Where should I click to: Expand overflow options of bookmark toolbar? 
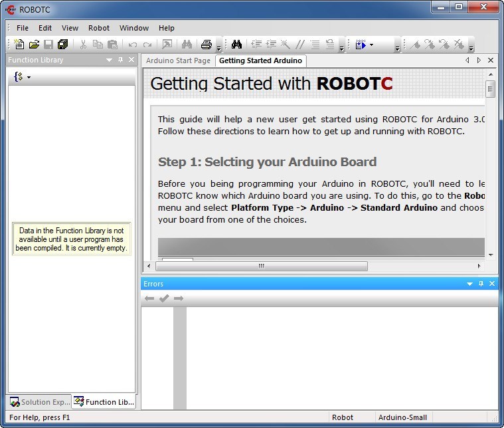(471, 46)
